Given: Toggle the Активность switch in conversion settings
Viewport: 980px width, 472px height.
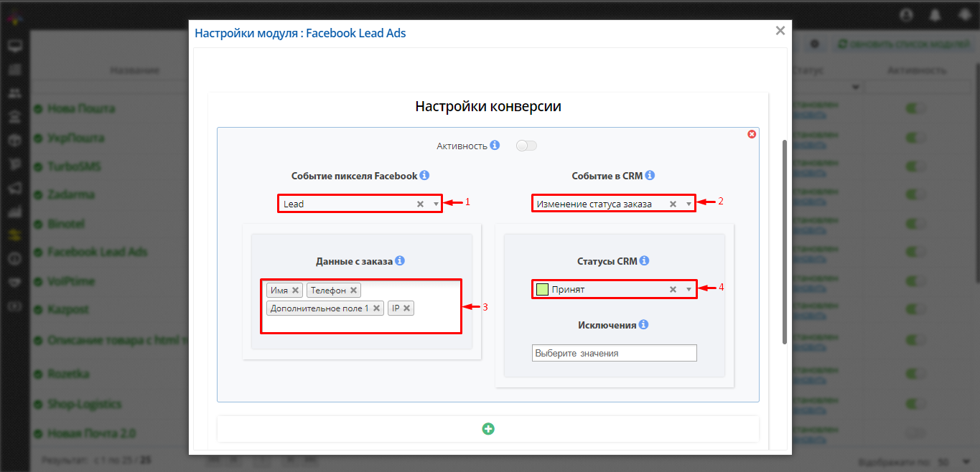Looking at the screenshot, I should [x=526, y=146].
